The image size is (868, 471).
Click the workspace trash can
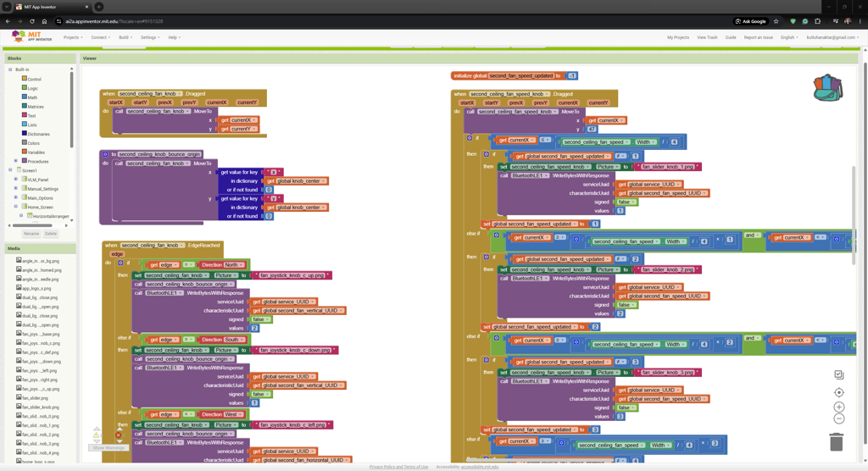[x=837, y=441]
